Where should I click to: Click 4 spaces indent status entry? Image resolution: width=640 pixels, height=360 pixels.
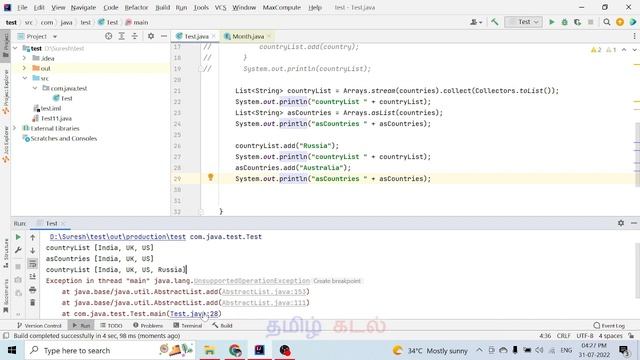click(x=611, y=336)
